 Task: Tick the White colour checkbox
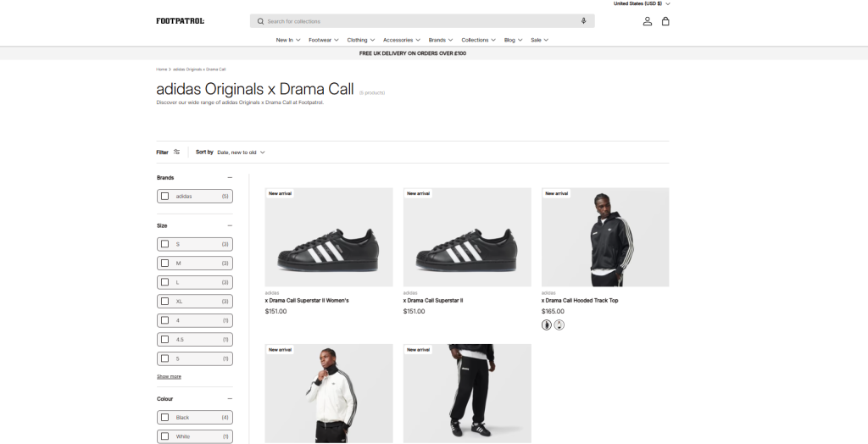[x=165, y=437]
